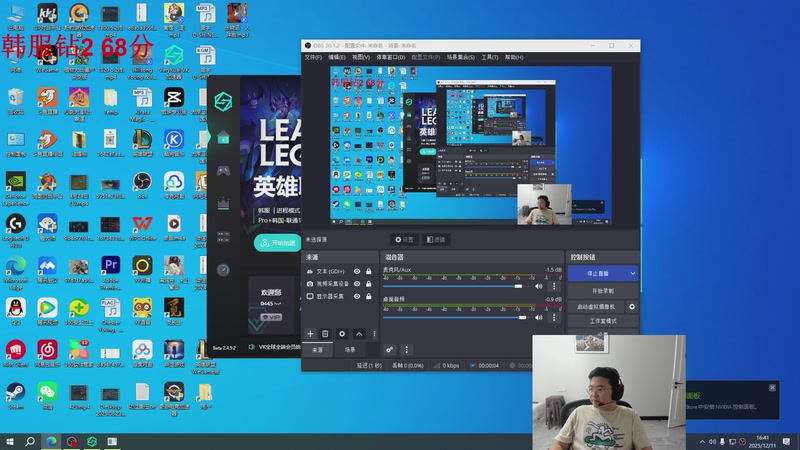The width and height of the screenshot is (800, 450).
Task: Open advanced audio properties gears icon in mixer
Action: [x=389, y=349]
